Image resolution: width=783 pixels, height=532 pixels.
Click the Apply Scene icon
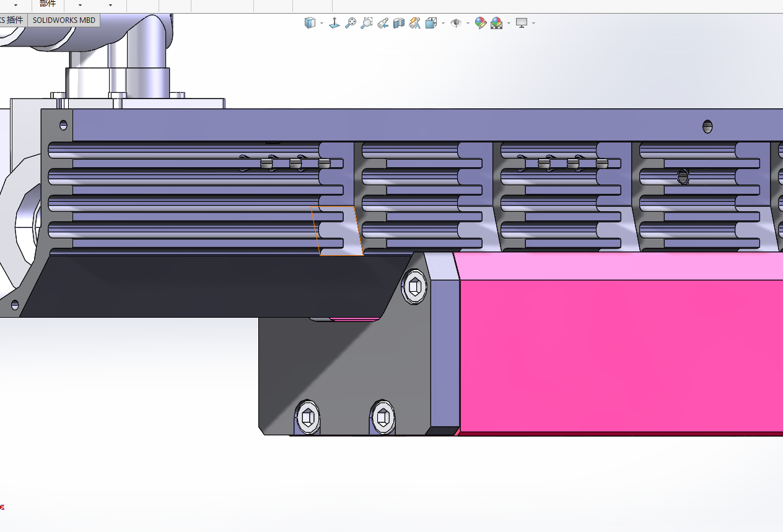click(496, 24)
